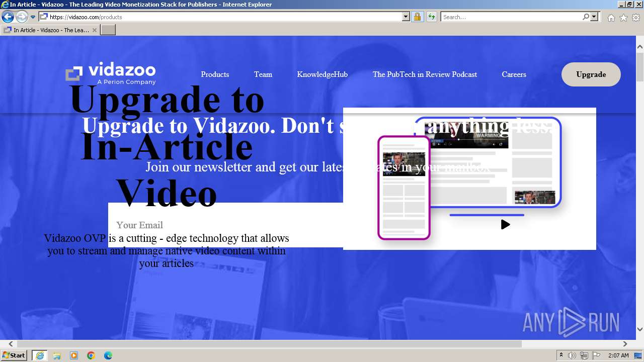644x362 pixels.
Task: Open Google Chrome from the taskbar
Action: pyautogui.click(x=91, y=355)
